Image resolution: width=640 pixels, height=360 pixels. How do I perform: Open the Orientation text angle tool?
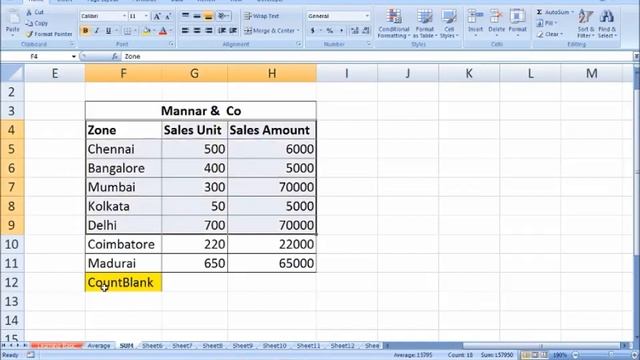222,16
